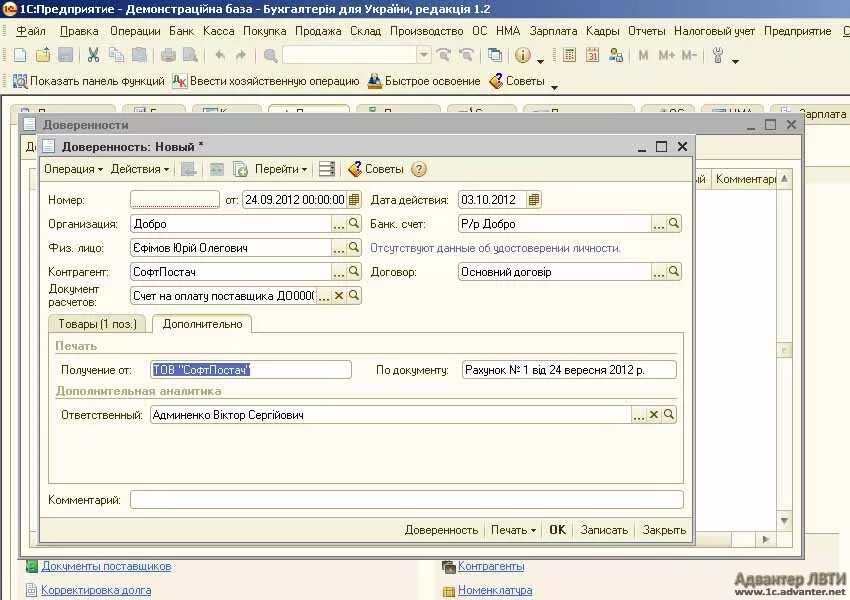Click the help question mark icon
Screen dimensions: 850x600
tap(418, 169)
